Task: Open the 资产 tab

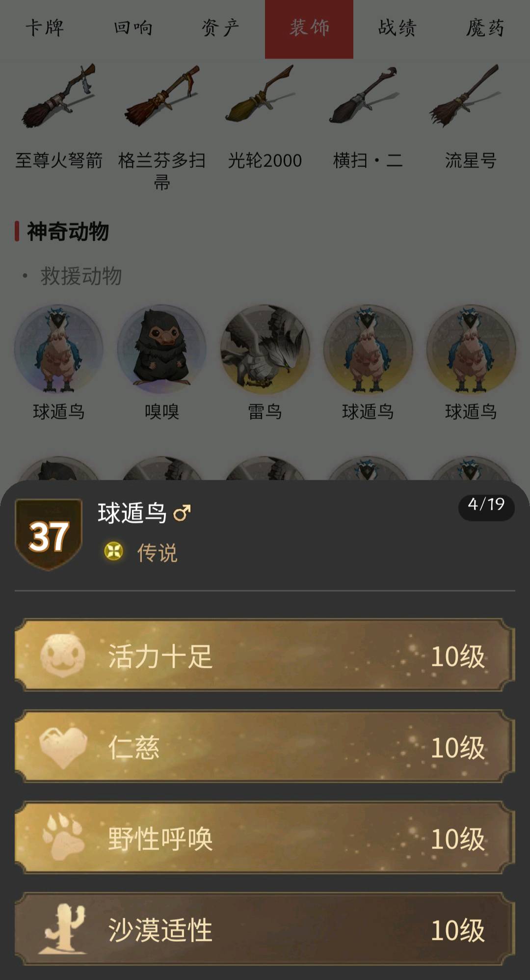Action: pos(221,28)
